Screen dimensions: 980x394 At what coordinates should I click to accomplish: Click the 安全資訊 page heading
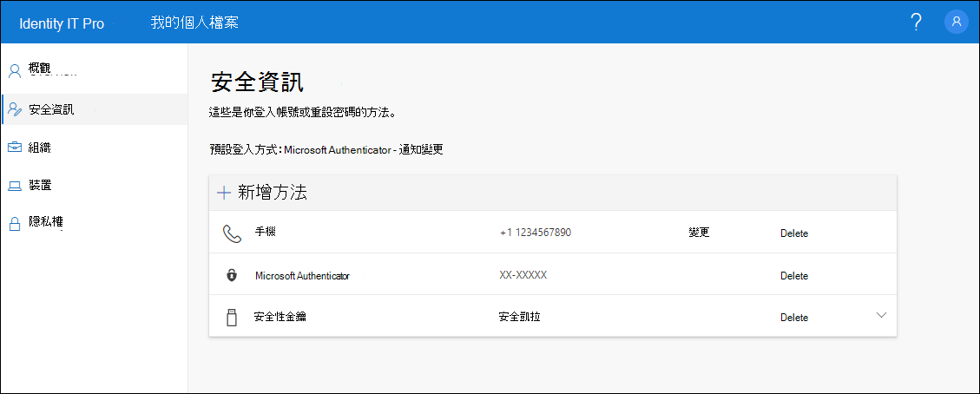258,82
